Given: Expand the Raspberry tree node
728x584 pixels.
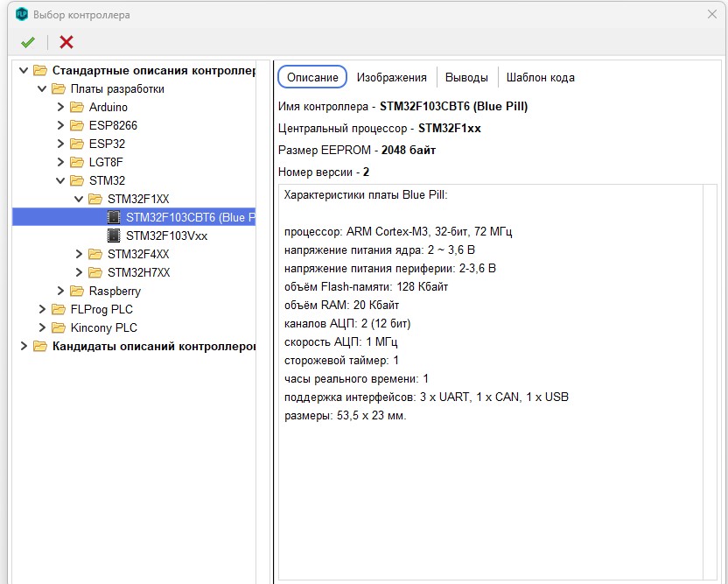Looking at the screenshot, I should 60,291.
